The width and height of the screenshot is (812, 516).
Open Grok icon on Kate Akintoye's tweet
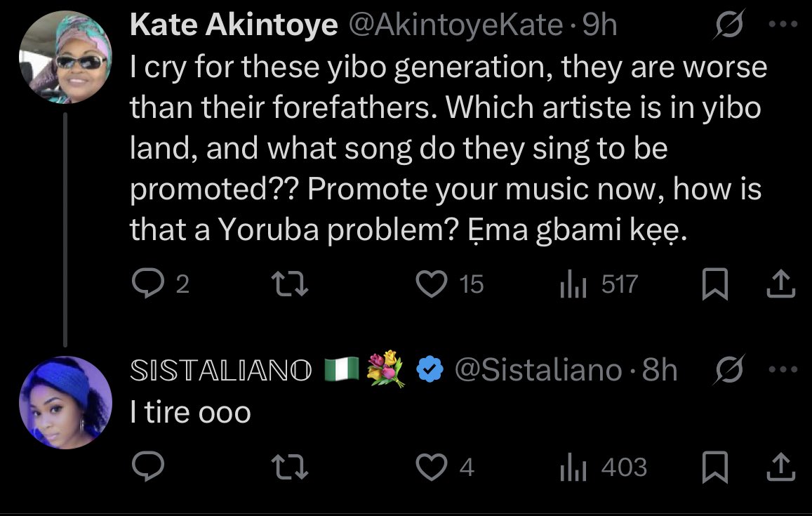[729, 25]
